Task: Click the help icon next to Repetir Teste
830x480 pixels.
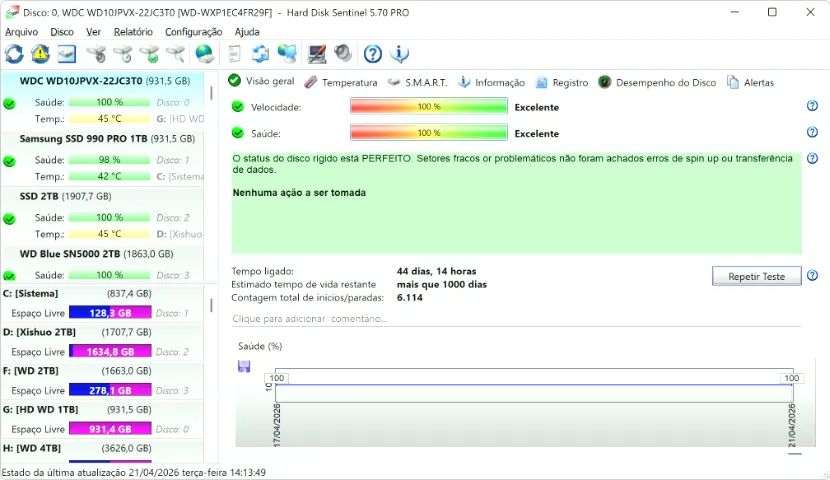Action: tap(812, 275)
